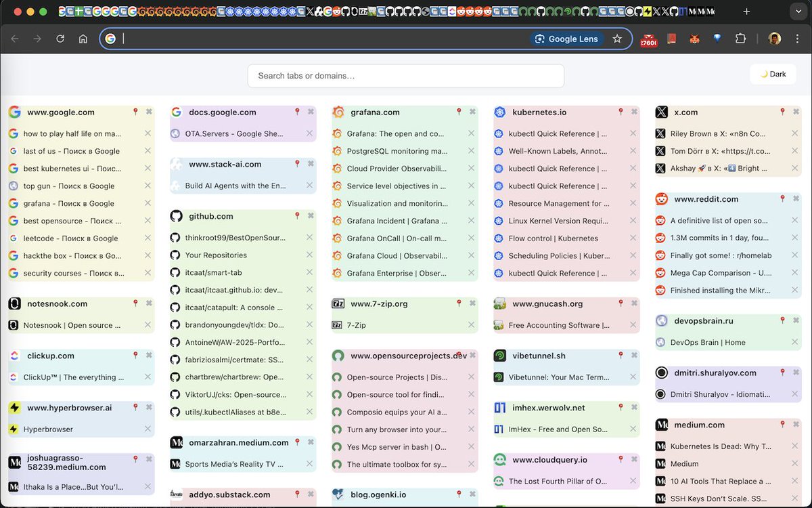The image size is (812, 508).
Task: Open 'Free Accounting Software' GnuCash tab
Action: pyautogui.click(x=559, y=325)
